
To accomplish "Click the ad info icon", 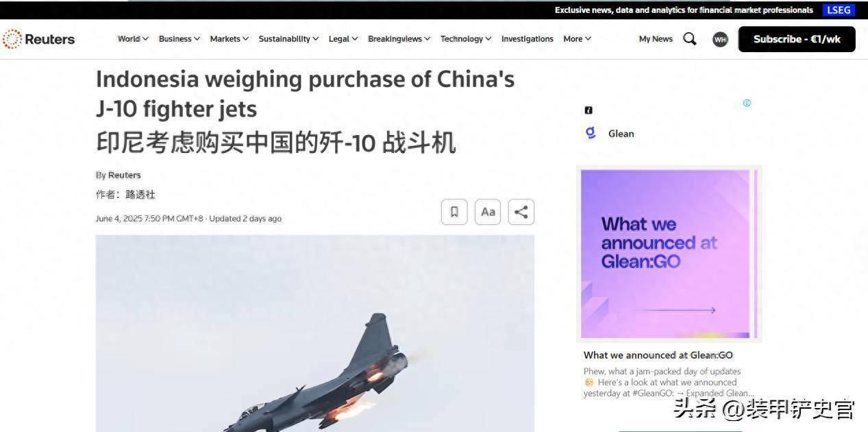I will click(747, 103).
